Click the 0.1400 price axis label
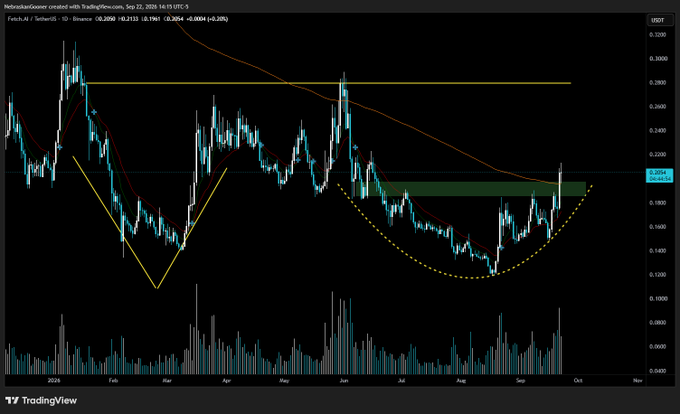Image resolution: width=680 pixels, height=414 pixels. click(657, 251)
